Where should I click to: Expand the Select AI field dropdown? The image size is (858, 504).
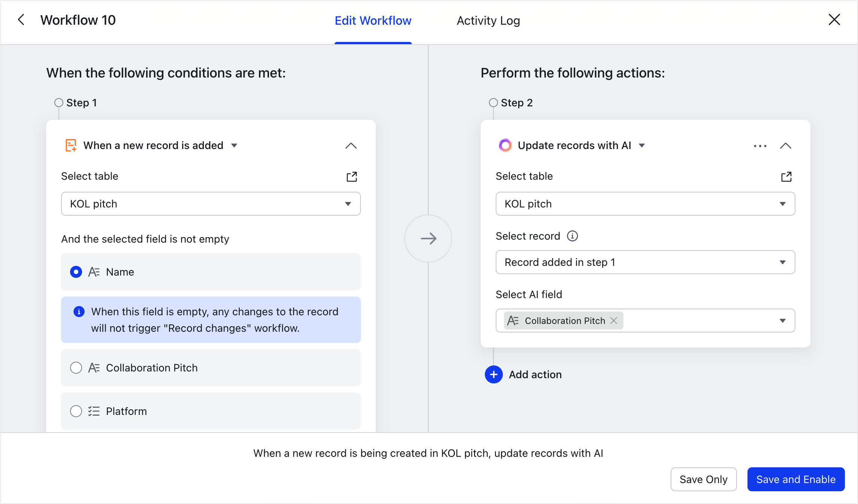[x=782, y=321]
